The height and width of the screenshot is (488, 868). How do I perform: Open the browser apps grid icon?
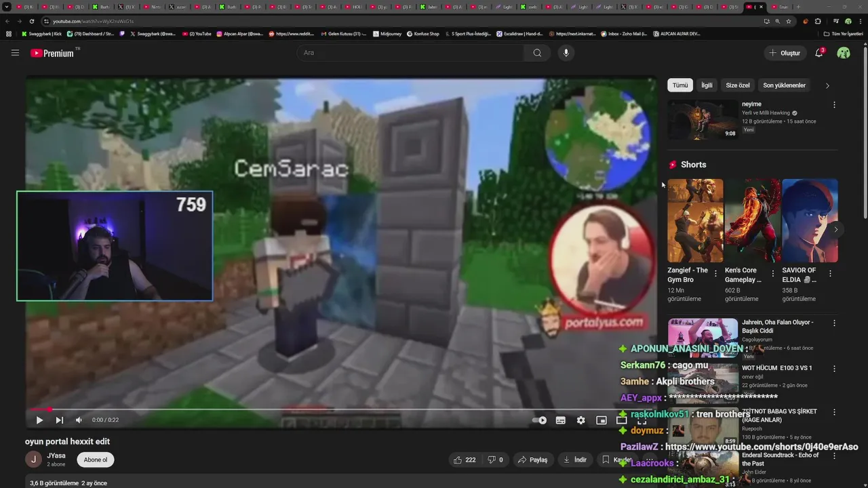pyautogui.click(x=8, y=34)
